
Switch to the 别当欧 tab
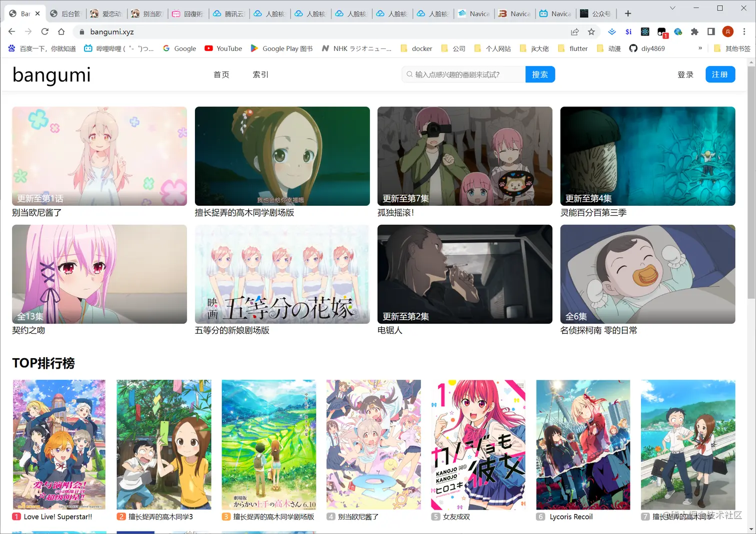[x=147, y=13]
